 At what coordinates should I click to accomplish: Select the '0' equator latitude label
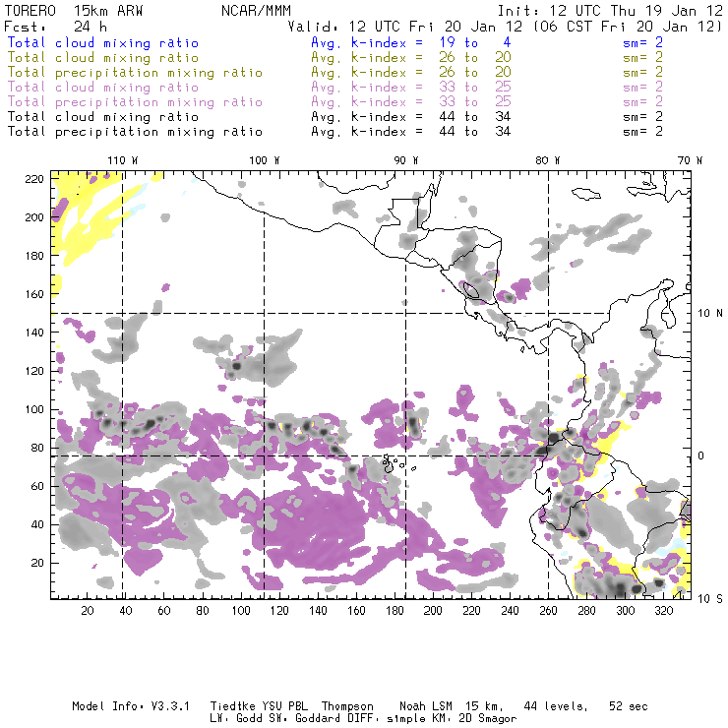[x=700, y=455]
